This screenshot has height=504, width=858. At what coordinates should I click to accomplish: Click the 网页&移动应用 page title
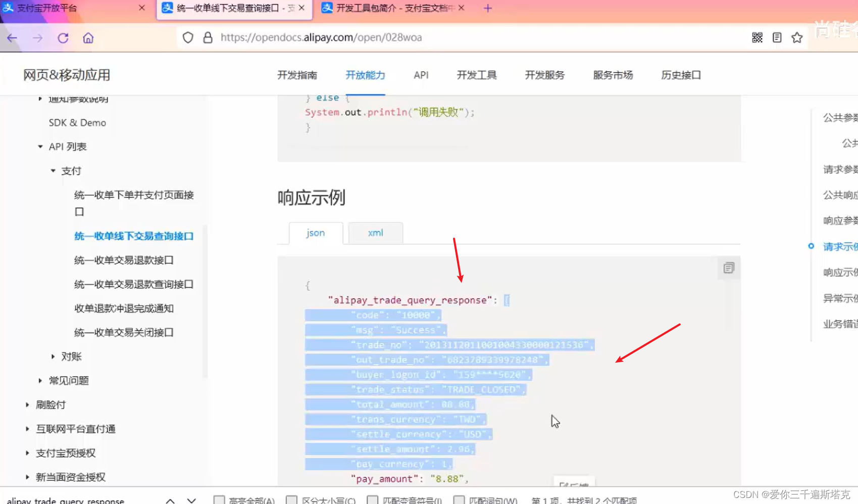tap(67, 75)
